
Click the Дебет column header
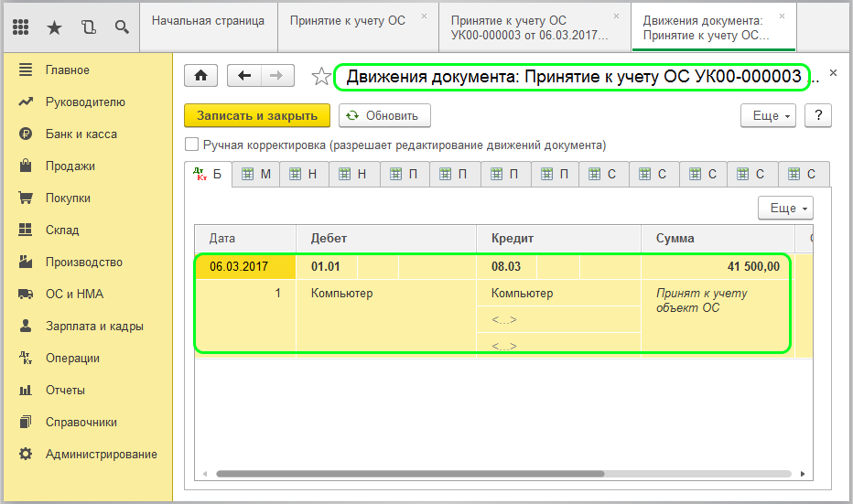(386, 239)
